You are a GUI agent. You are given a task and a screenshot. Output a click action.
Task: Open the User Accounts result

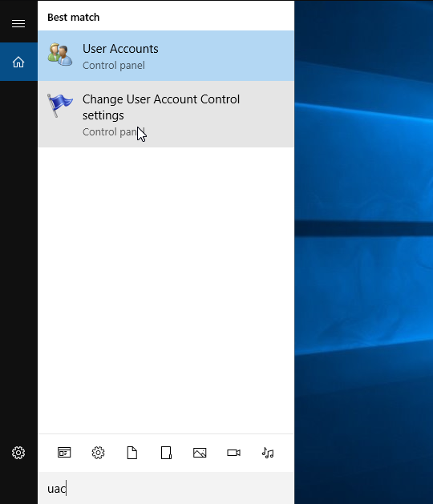pos(166,55)
